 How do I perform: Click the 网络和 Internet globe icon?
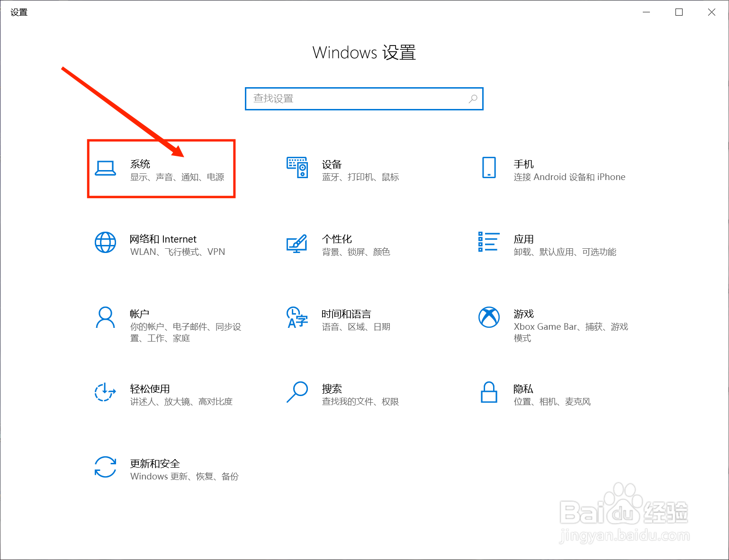point(105,243)
